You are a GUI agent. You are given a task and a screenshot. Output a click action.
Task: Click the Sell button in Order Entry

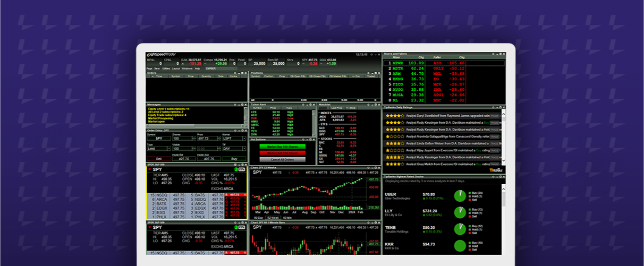(x=159, y=159)
